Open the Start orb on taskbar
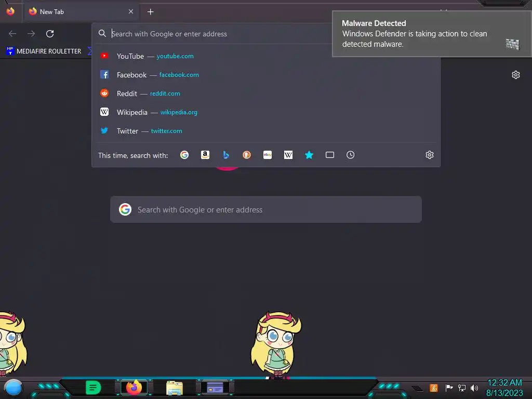 point(14,388)
